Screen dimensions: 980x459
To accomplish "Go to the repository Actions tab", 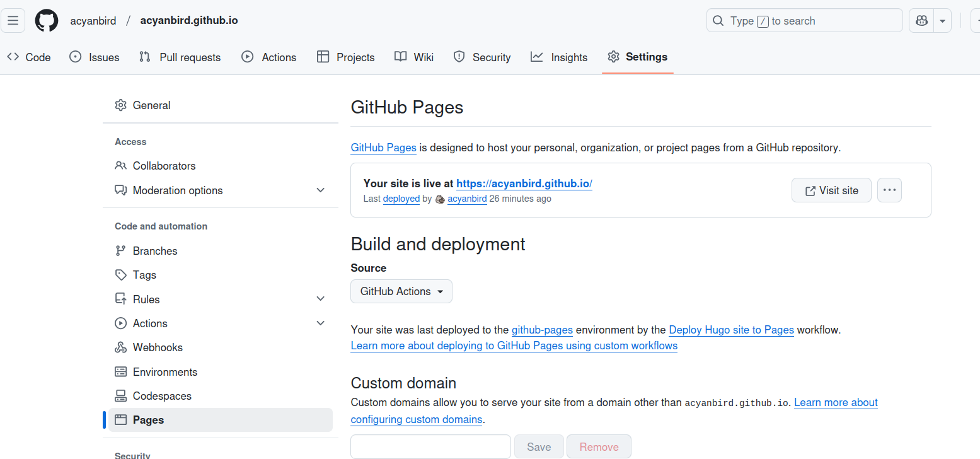I will (268, 57).
